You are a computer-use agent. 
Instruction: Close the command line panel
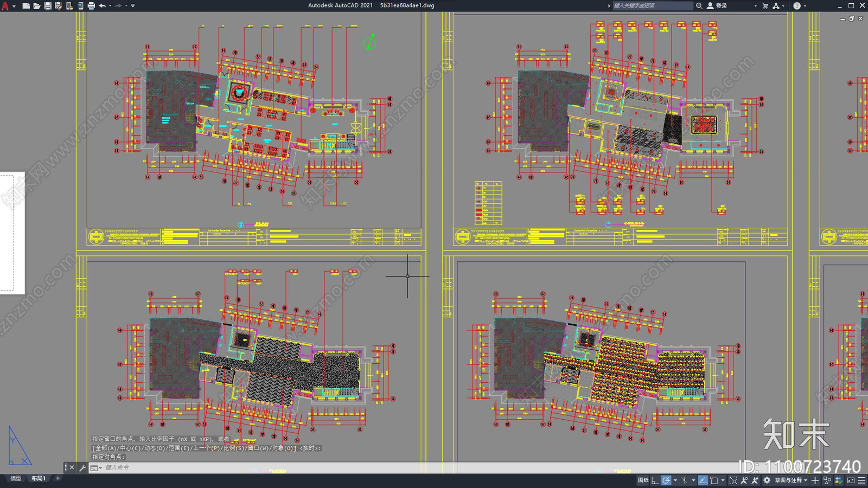[72, 467]
